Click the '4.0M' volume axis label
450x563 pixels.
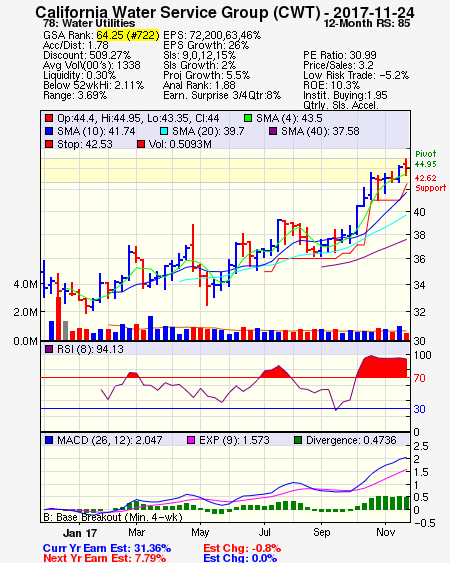click(x=25, y=284)
